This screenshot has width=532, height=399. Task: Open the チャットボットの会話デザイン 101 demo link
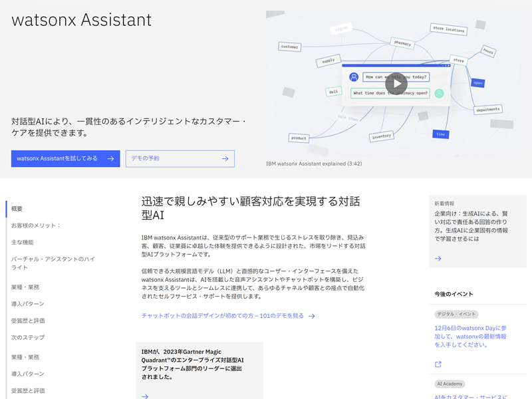pos(223,315)
